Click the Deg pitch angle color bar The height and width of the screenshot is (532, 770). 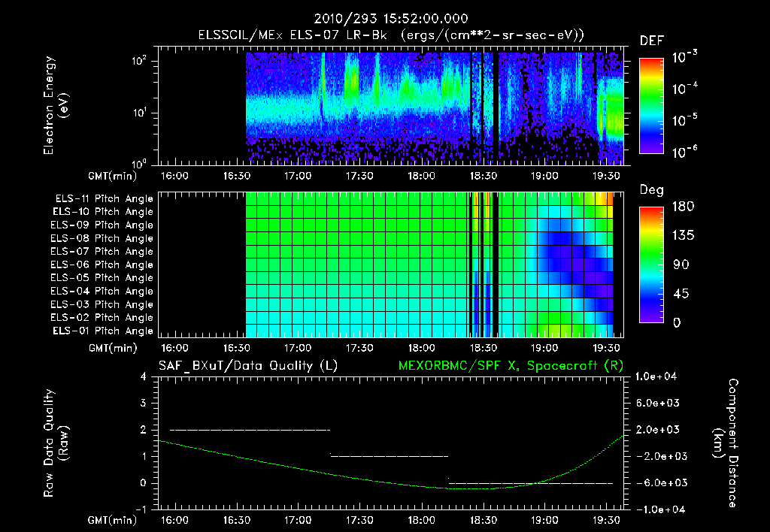click(x=651, y=264)
